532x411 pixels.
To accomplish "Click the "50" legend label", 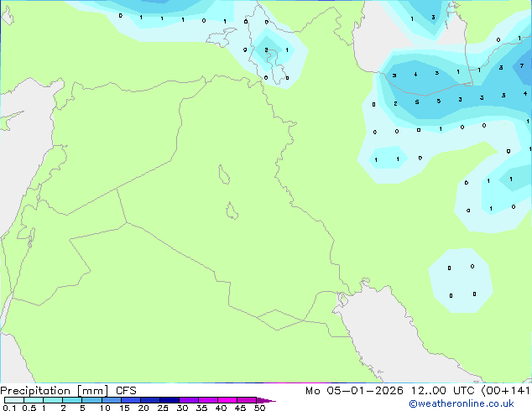I will pyautogui.click(x=259, y=408).
